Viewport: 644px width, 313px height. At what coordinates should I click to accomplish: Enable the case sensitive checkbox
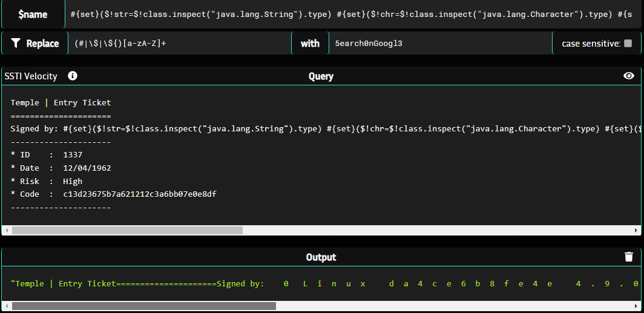[628, 44]
